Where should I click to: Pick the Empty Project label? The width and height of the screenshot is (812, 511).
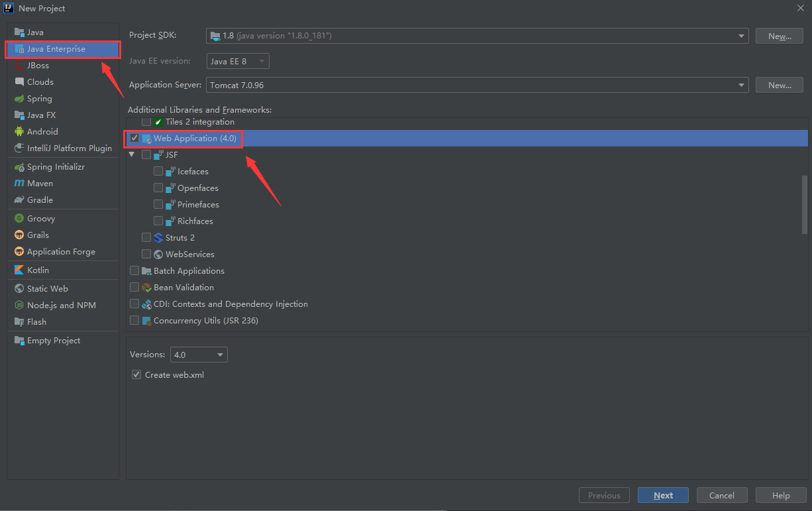54,341
